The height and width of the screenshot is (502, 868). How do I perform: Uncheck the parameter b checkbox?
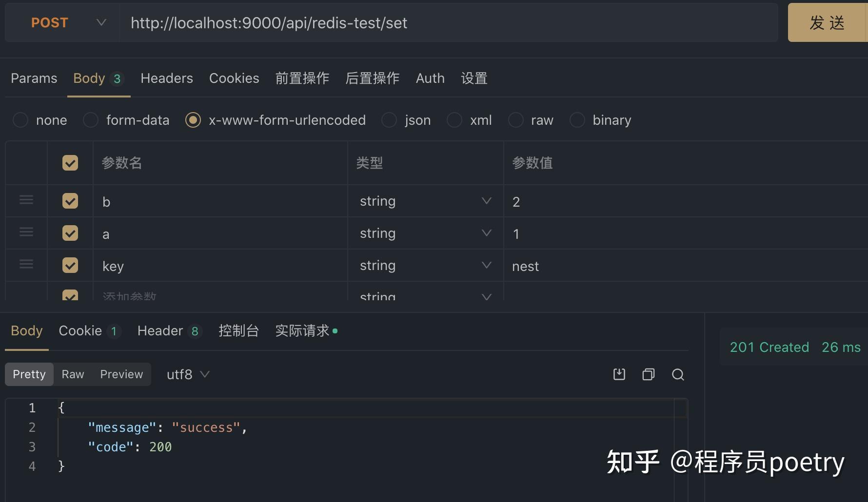pyautogui.click(x=70, y=200)
